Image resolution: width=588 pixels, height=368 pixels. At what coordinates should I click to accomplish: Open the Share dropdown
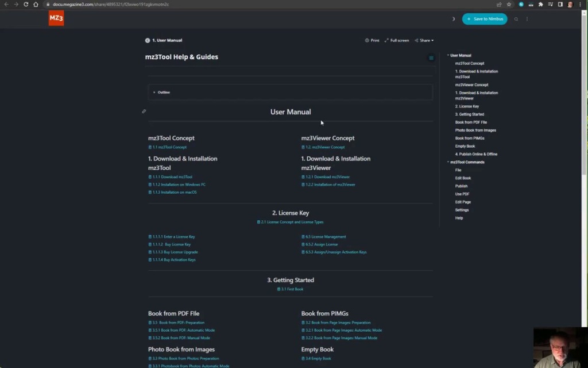424,40
